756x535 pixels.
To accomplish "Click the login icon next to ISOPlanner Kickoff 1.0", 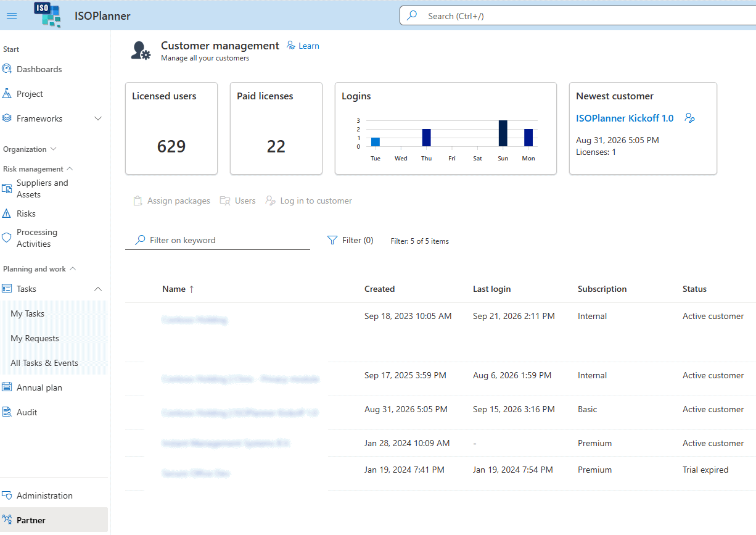I will [x=690, y=118].
